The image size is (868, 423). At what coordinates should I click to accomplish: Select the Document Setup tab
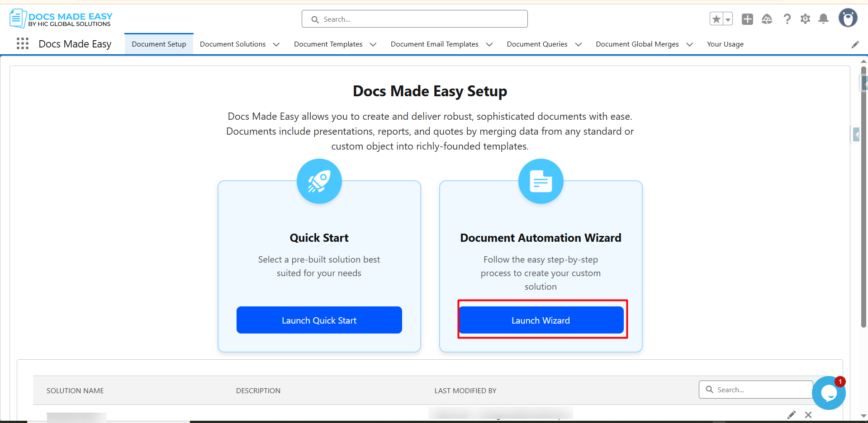pyautogui.click(x=159, y=44)
